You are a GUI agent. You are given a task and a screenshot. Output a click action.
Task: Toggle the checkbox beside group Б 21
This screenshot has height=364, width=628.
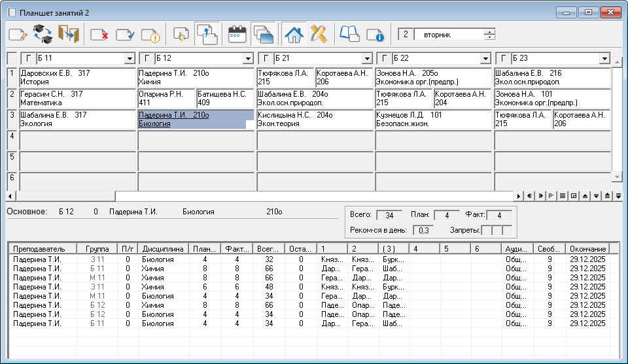click(266, 59)
